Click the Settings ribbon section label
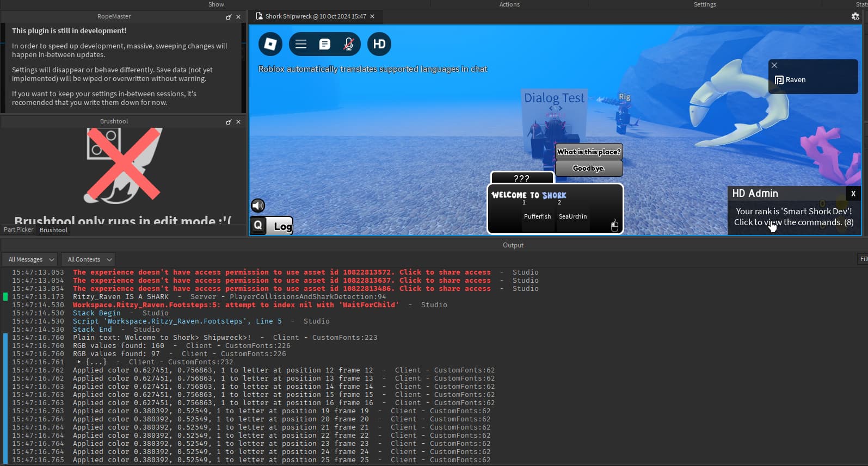The width and height of the screenshot is (868, 466). [x=705, y=4]
